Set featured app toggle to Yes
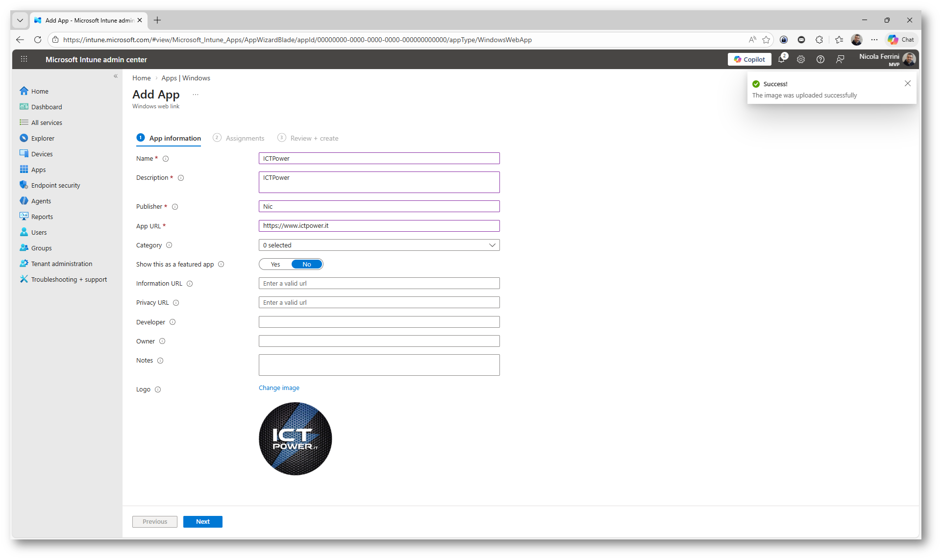 coord(275,264)
